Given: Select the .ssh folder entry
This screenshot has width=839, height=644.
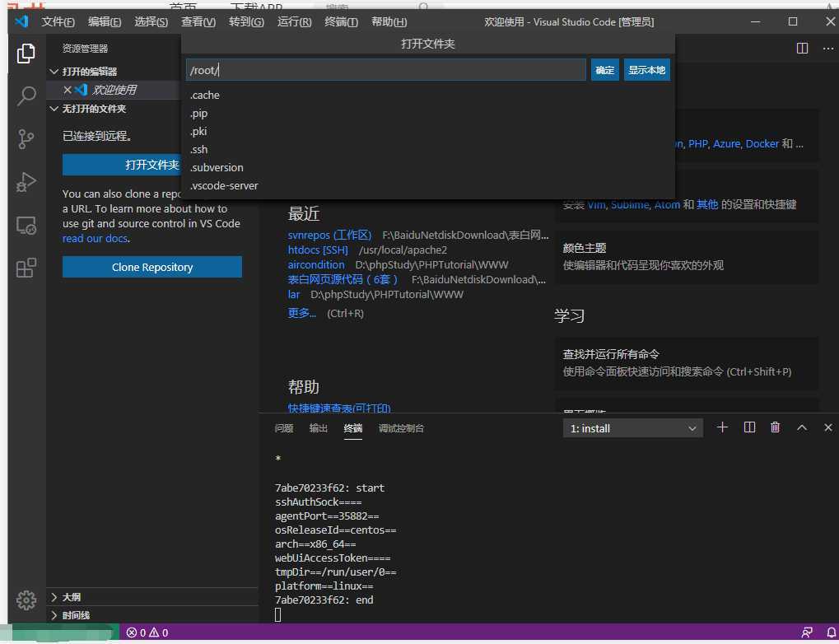Looking at the screenshot, I should coord(427,149).
